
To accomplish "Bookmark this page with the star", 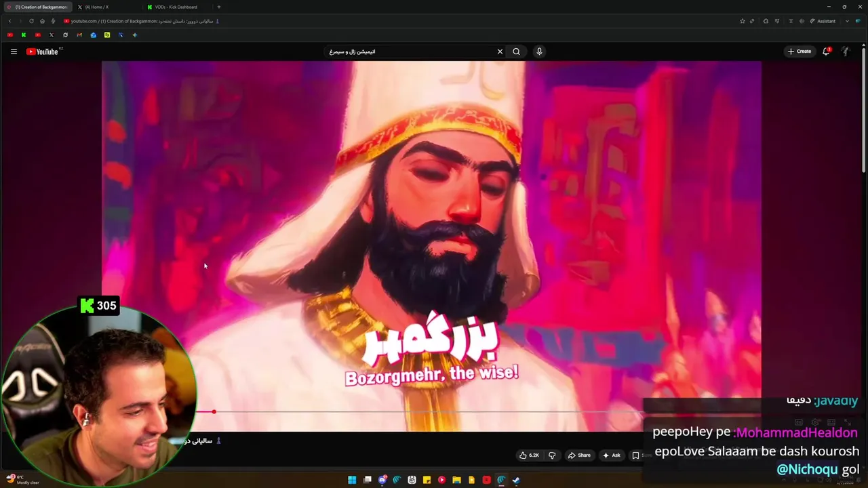I will pos(743,21).
